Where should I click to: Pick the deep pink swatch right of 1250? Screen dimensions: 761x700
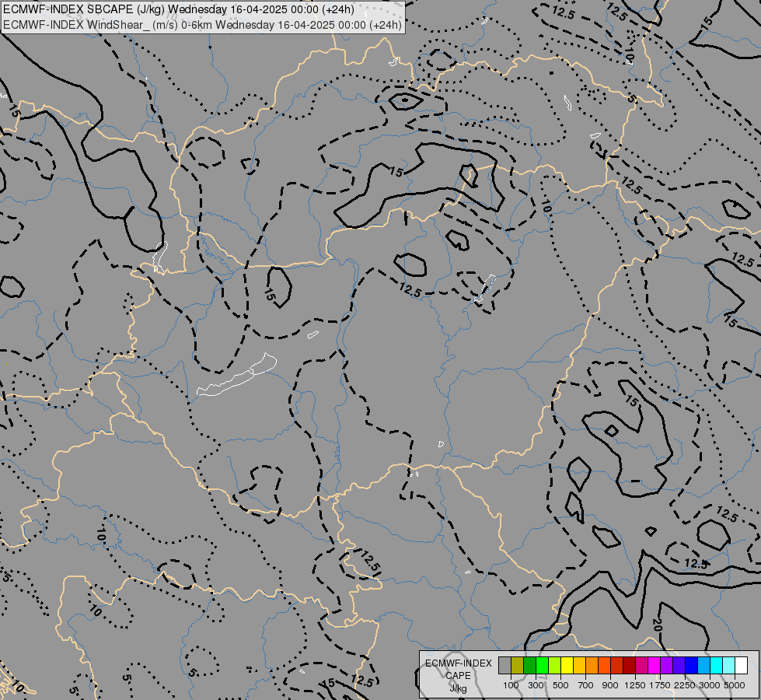641,665
